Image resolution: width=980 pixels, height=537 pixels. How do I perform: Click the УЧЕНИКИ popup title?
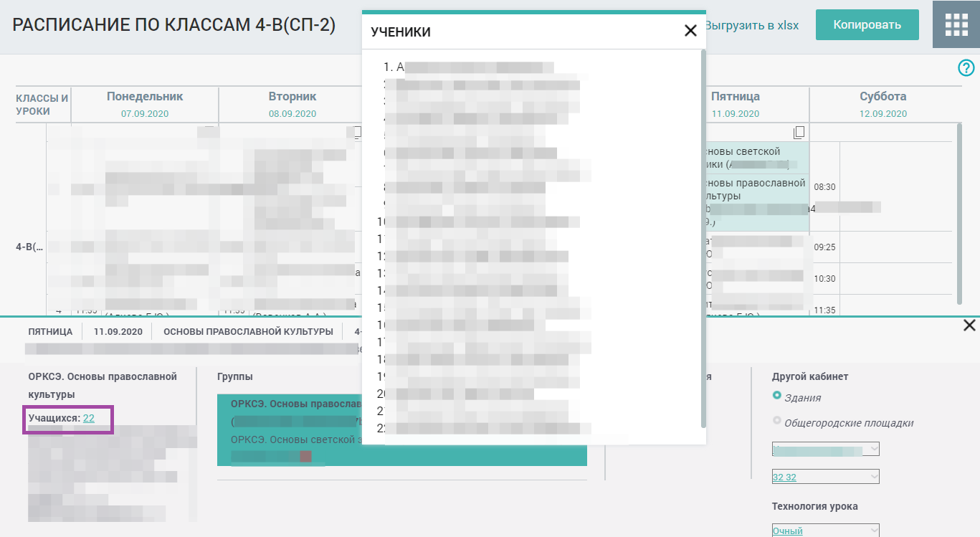[x=400, y=32]
